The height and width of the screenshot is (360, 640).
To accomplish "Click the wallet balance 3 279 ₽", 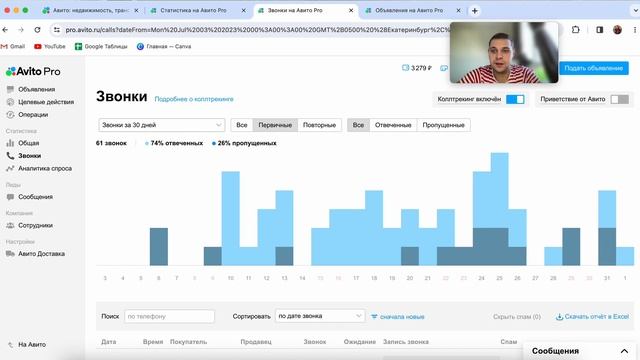I will pyautogui.click(x=417, y=68).
